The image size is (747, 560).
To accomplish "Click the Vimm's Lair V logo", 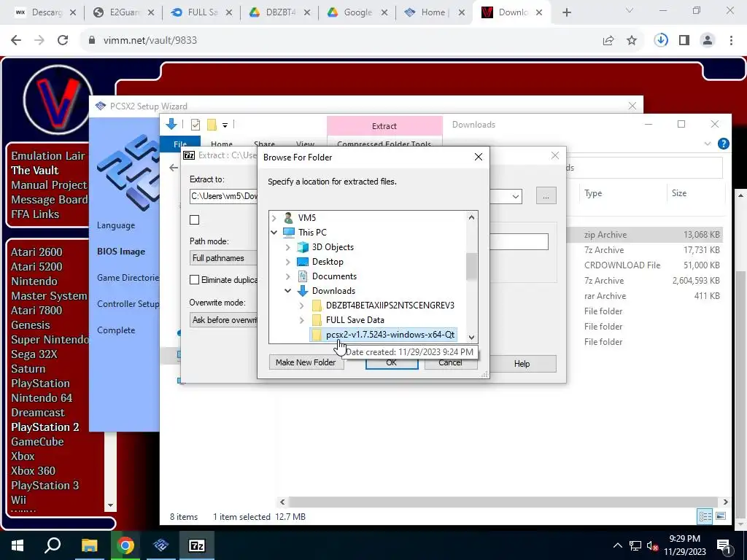I will [x=57, y=100].
